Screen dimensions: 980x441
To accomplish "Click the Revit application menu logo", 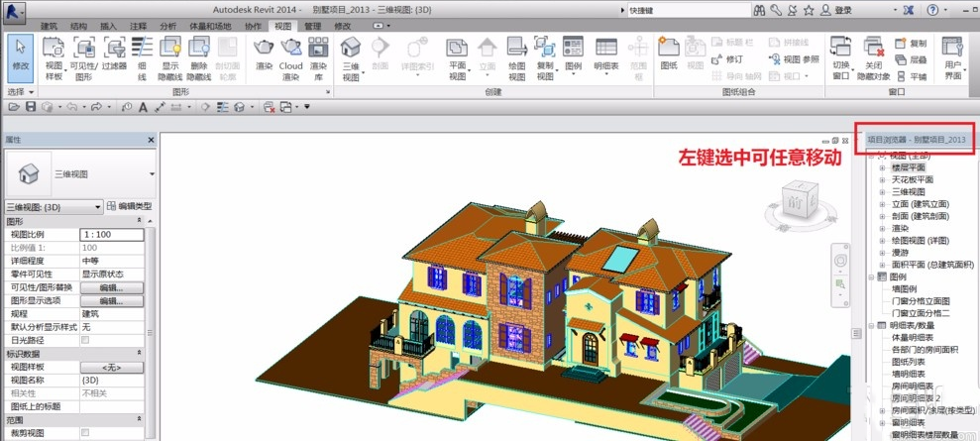I will point(13,11).
